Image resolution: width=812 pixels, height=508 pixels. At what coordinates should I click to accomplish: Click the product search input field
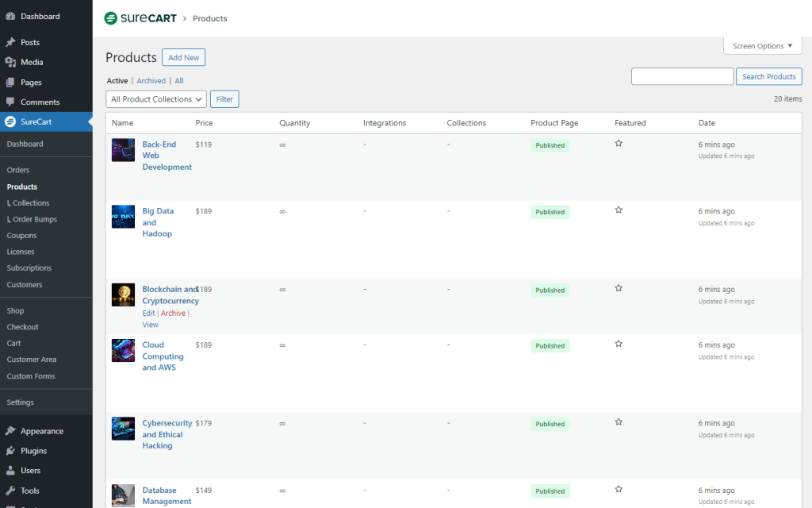[x=682, y=77]
